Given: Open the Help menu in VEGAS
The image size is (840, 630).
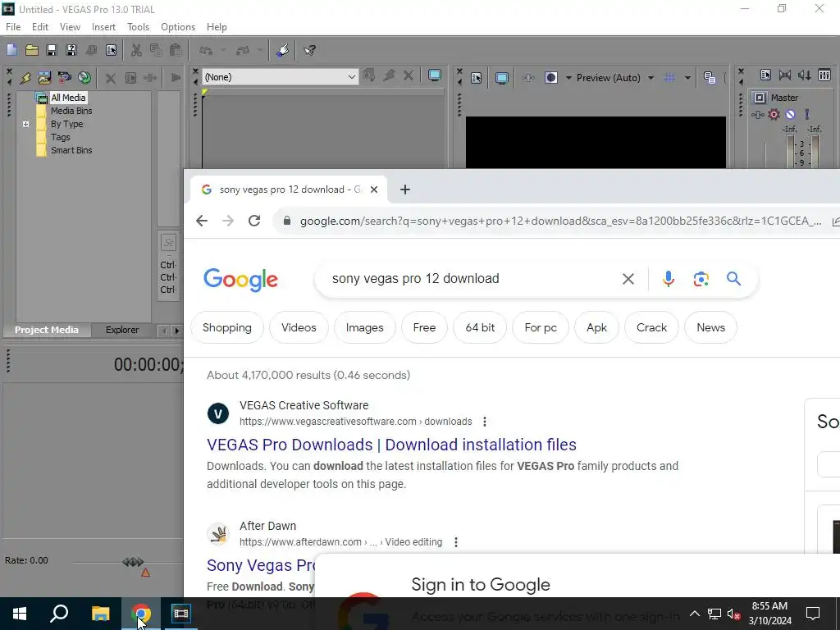Looking at the screenshot, I should [217, 27].
